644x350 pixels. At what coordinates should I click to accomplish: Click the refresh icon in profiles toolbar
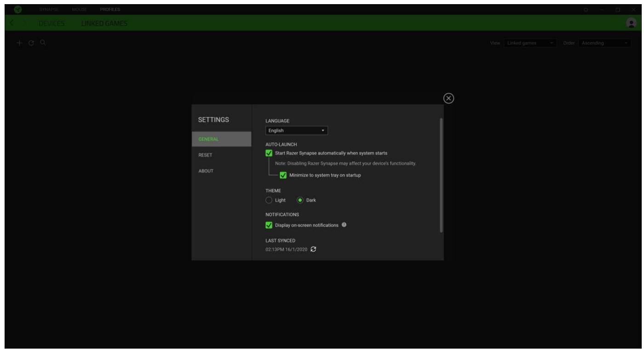(x=31, y=43)
